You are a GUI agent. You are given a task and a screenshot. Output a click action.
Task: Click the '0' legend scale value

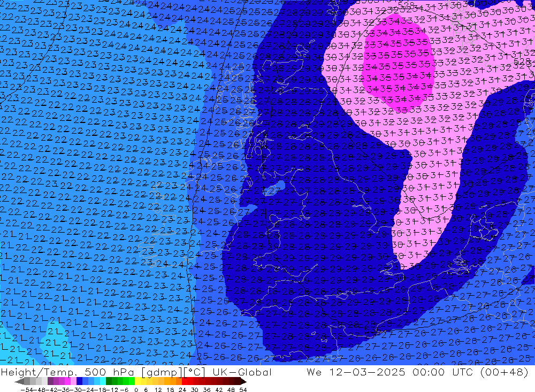tap(136, 390)
